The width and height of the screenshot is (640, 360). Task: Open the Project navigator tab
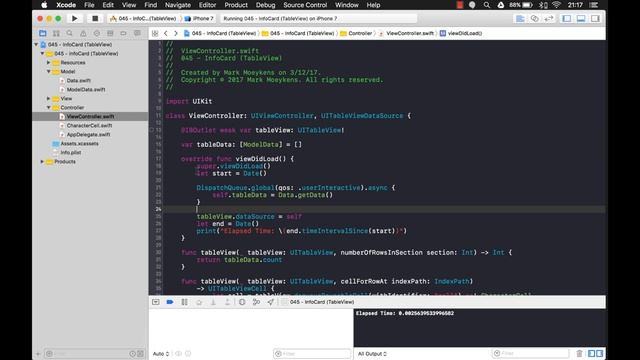[42, 33]
